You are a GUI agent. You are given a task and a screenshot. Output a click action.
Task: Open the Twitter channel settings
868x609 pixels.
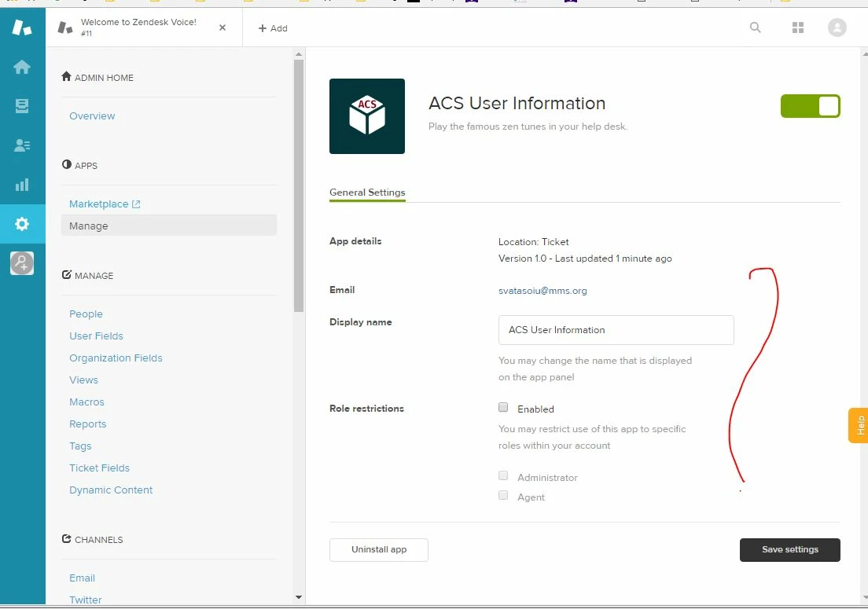pos(85,600)
